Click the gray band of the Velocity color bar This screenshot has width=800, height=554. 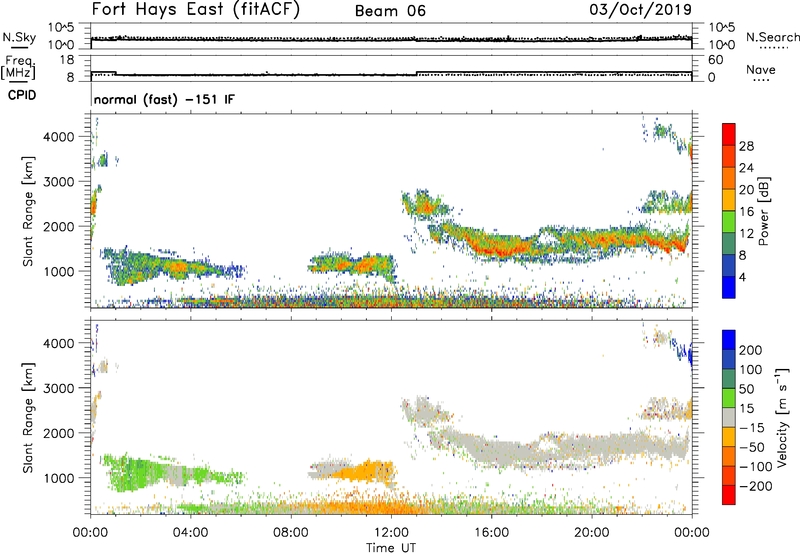(729, 418)
